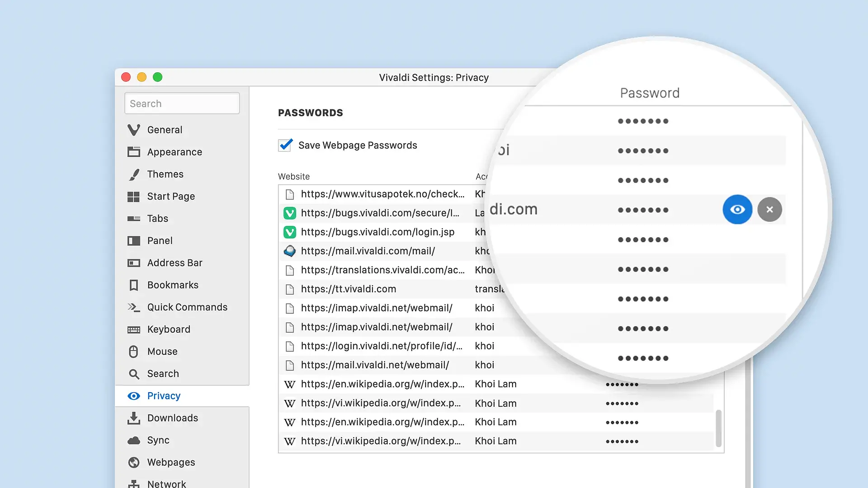Select the Keyboard settings icon

click(x=133, y=329)
